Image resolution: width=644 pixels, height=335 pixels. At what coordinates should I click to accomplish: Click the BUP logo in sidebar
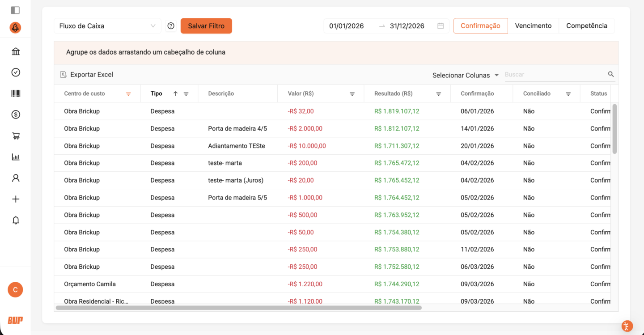[x=15, y=320]
